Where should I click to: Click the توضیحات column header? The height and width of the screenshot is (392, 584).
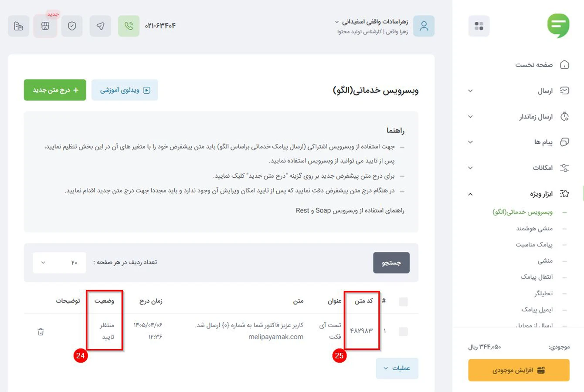(68, 301)
